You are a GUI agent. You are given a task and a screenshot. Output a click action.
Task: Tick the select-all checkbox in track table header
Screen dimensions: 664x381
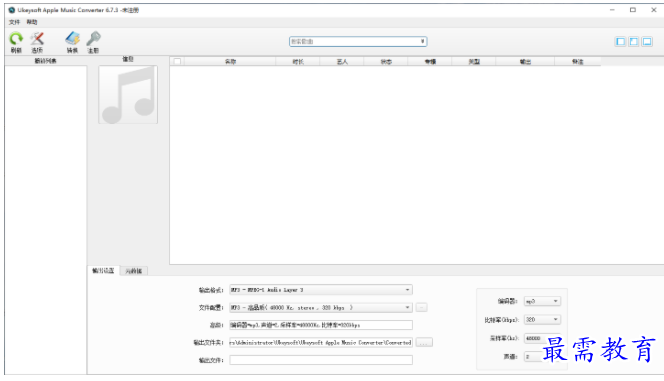tap(177, 61)
